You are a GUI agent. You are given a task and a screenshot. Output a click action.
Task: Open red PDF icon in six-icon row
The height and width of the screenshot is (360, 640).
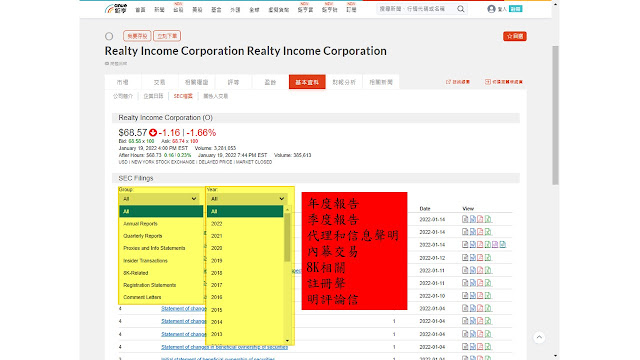[x=480, y=244]
